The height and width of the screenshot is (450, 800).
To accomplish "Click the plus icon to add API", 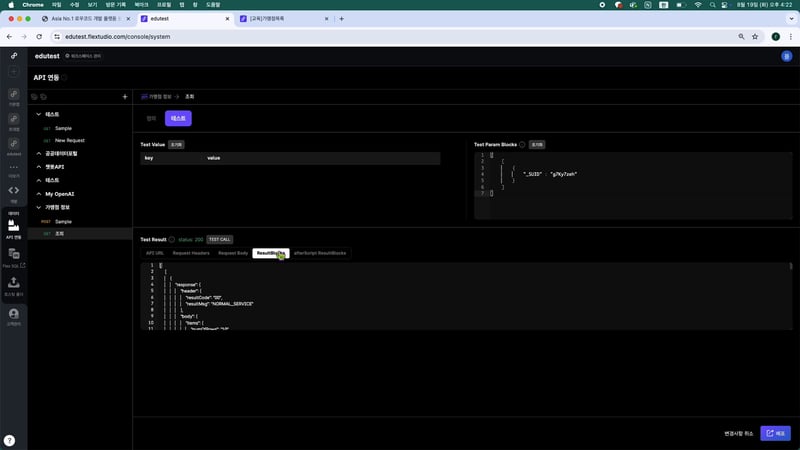I will 124,97.
